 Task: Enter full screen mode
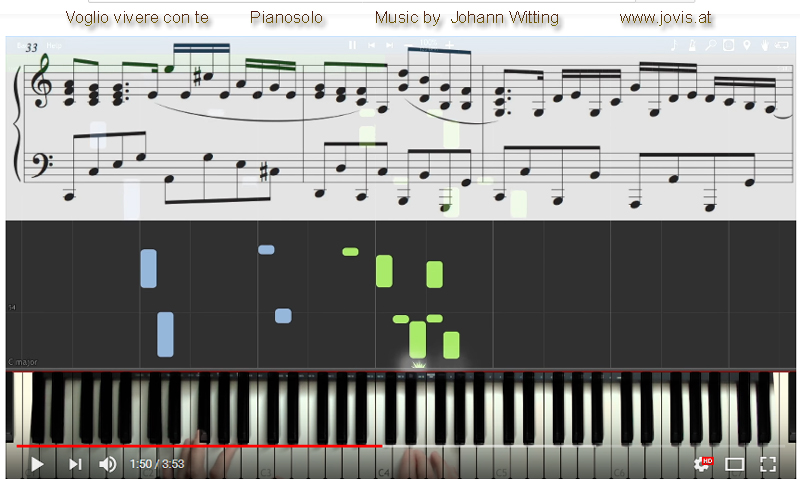(767, 464)
